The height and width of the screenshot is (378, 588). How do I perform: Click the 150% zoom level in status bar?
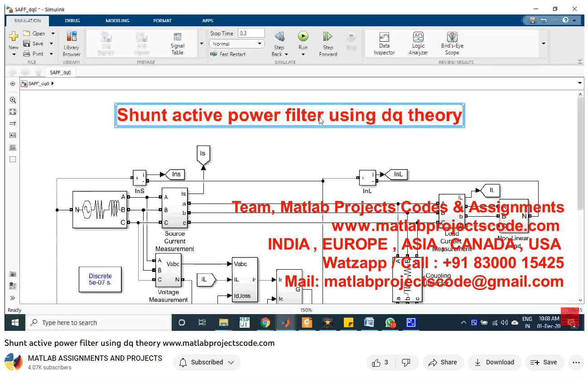pyautogui.click(x=306, y=310)
